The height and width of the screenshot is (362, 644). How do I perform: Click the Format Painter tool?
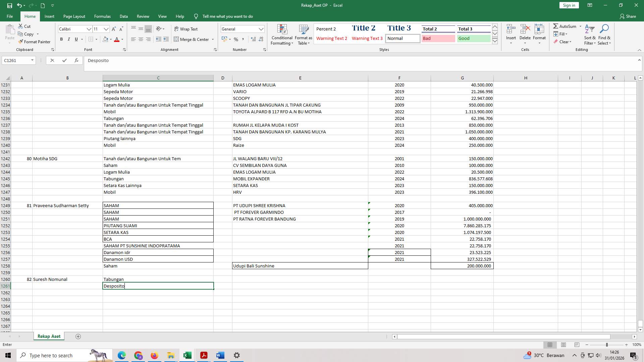pos(35,42)
